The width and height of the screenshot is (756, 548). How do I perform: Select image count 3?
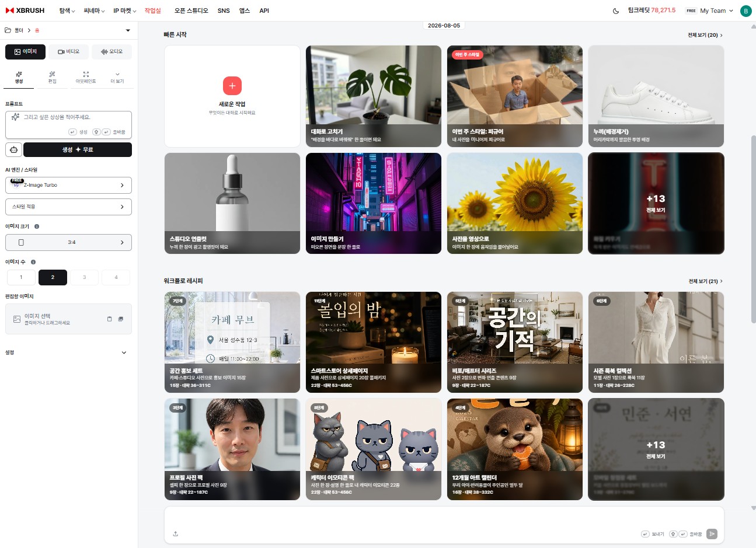pyautogui.click(x=84, y=277)
